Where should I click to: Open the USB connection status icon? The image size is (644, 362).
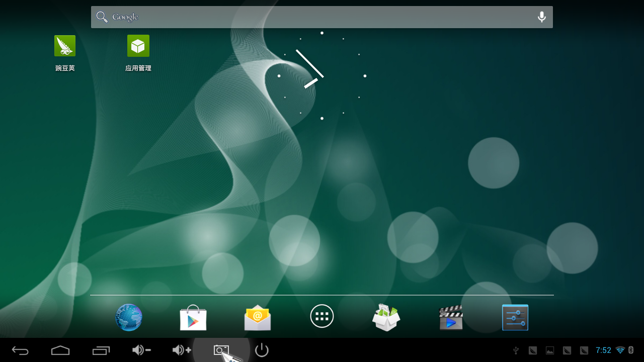tap(516, 350)
